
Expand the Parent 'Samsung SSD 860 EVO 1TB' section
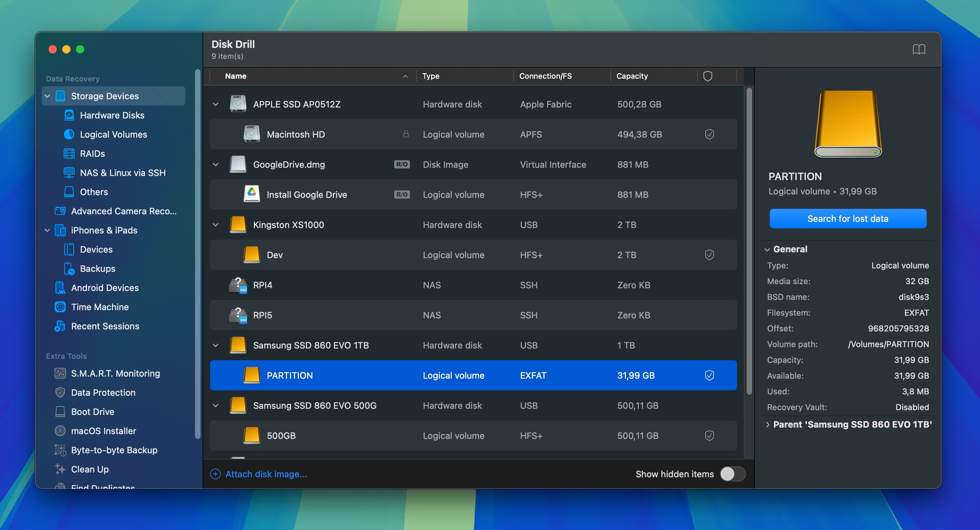(768, 425)
